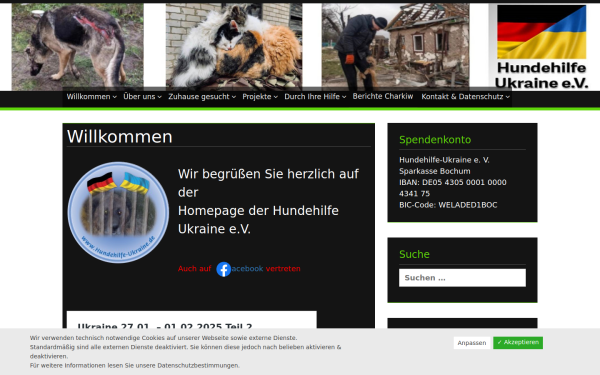The image size is (600, 375).
Task: Click the cuddling cats header photo
Action: tap(234, 47)
